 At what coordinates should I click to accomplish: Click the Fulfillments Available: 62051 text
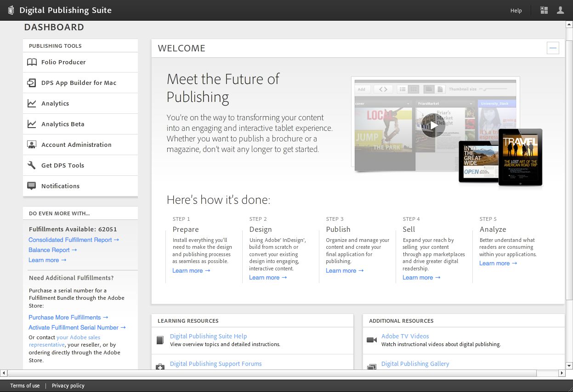[73, 229]
